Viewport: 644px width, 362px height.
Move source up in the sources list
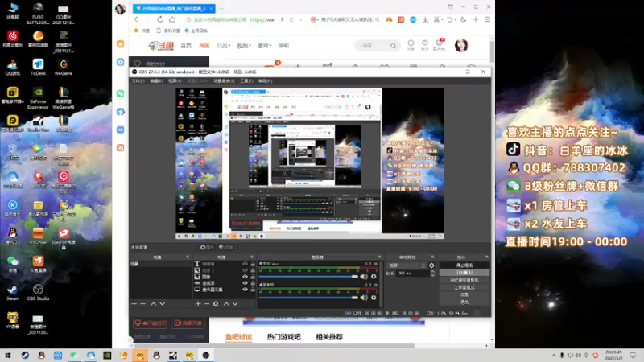226,304
